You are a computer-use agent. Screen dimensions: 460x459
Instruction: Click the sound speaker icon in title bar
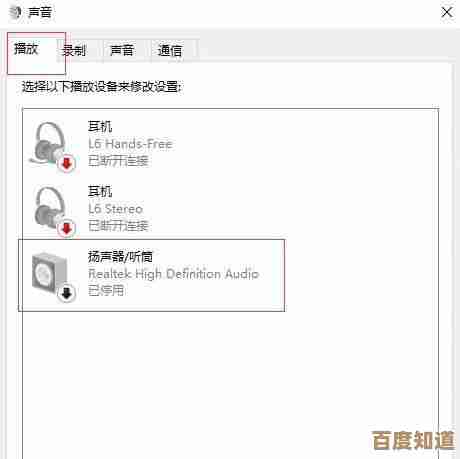(15, 12)
